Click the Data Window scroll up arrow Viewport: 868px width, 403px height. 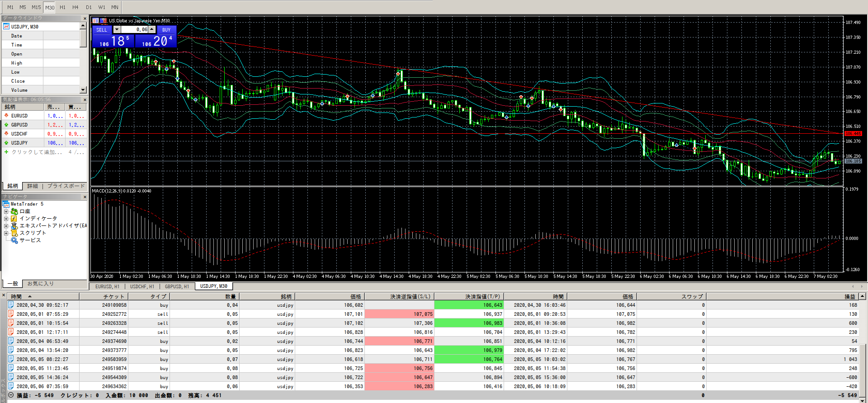pos(83,26)
